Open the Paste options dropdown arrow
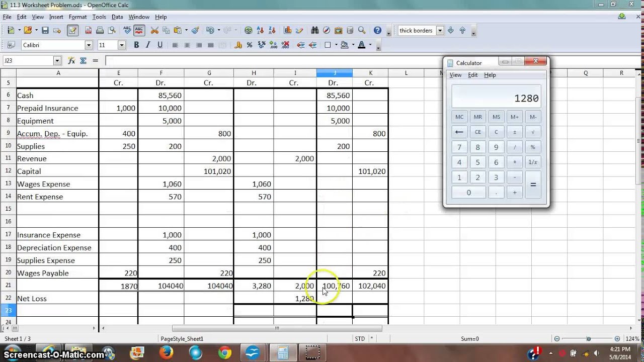644x362 pixels. coord(186,31)
